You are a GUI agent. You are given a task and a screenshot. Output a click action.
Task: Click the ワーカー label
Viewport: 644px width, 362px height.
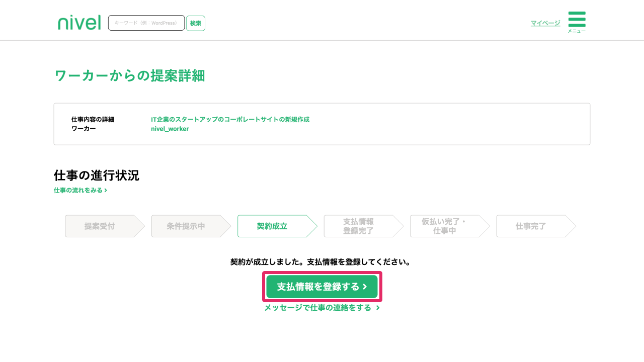coord(84,129)
